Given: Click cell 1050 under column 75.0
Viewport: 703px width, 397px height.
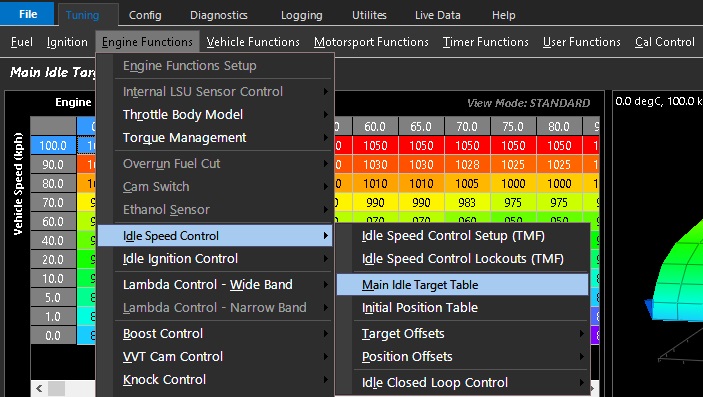Looking at the screenshot, I should pos(513,145).
